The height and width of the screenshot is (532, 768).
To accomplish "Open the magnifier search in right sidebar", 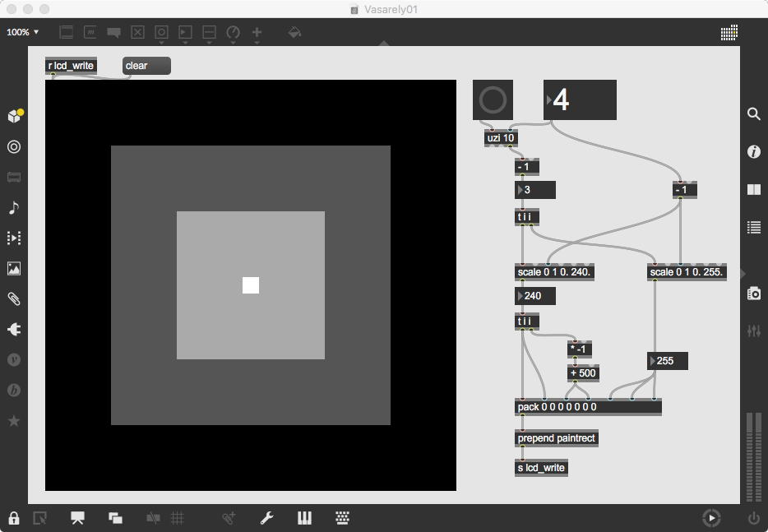I will pos(754,113).
